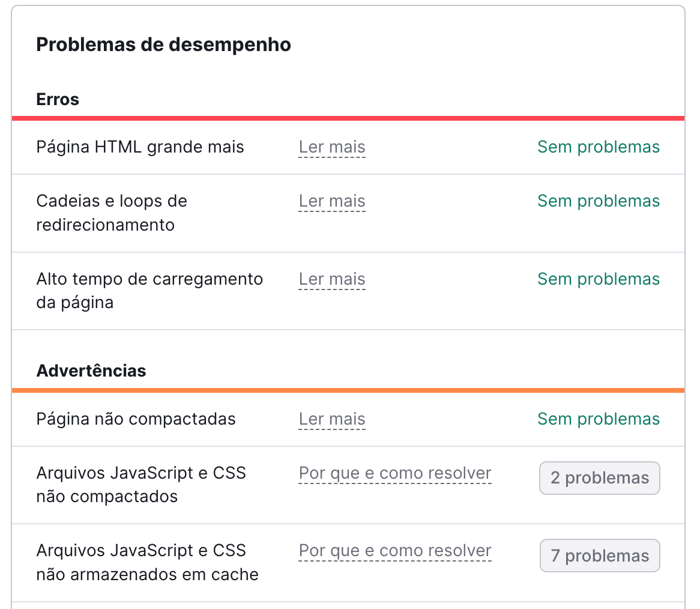
Task: Click the Cadeias e loops de redirecionamento label
Action: coord(112,213)
